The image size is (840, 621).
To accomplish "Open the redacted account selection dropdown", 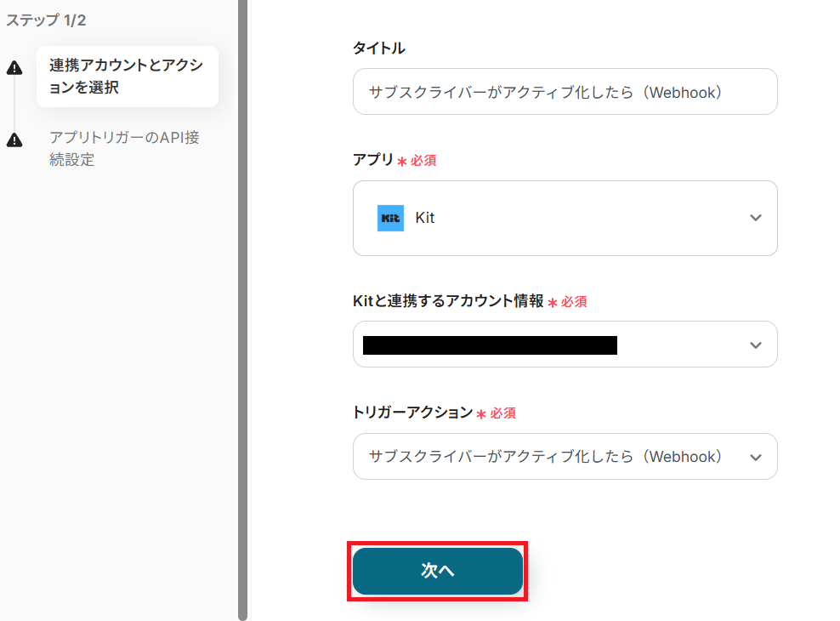I will tap(565, 345).
